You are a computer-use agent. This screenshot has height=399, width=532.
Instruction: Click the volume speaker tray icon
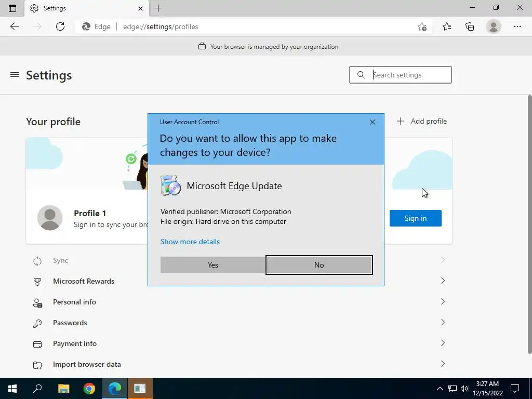pos(464,389)
